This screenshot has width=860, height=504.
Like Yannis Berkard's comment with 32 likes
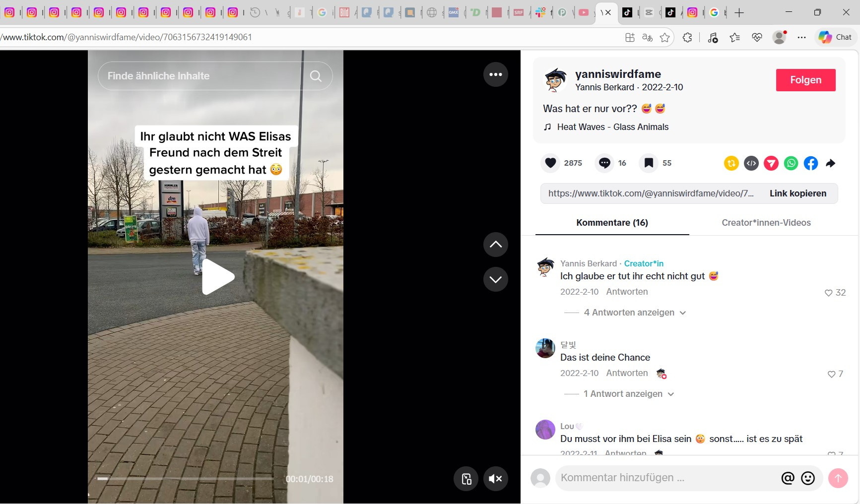828,293
